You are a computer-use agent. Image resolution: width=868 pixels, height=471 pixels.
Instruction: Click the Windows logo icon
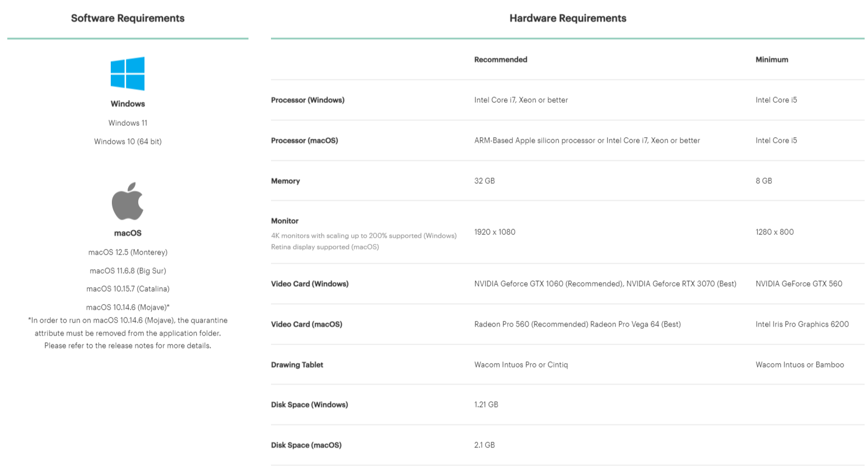tap(128, 74)
